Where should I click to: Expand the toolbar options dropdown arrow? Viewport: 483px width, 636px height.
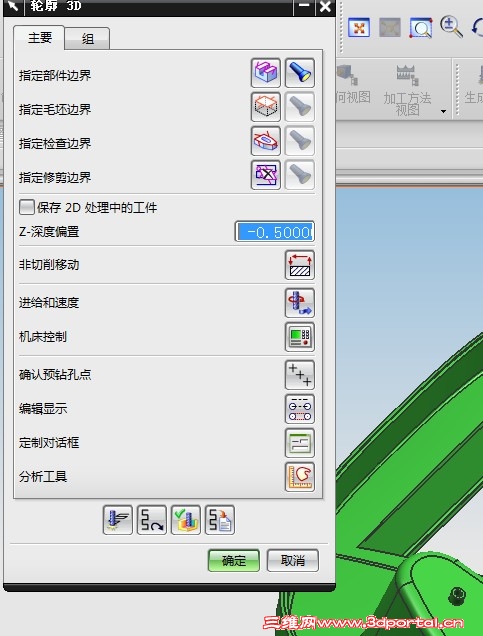tap(443, 111)
